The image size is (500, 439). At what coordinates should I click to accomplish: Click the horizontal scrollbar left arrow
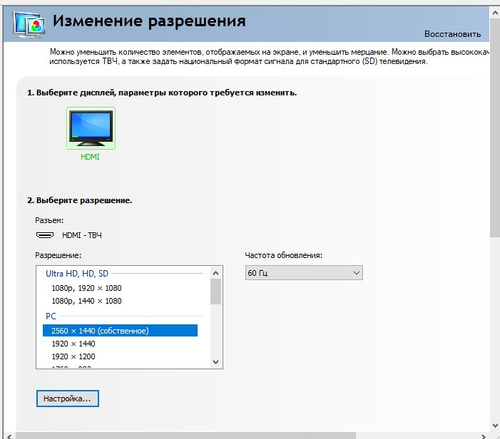pos(9,436)
